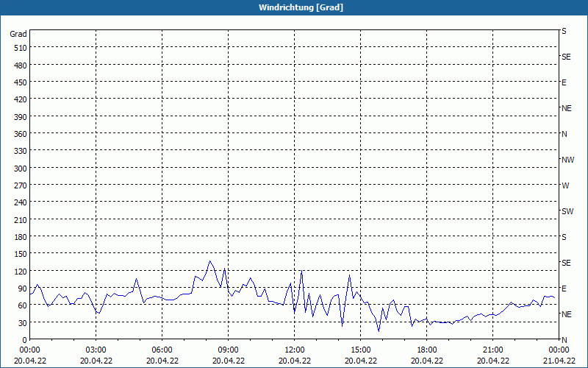Image resolution: width=588 pixels, height=368 pixels.
Task: Select the 18:00 time marker
Action: click(426, 350)
